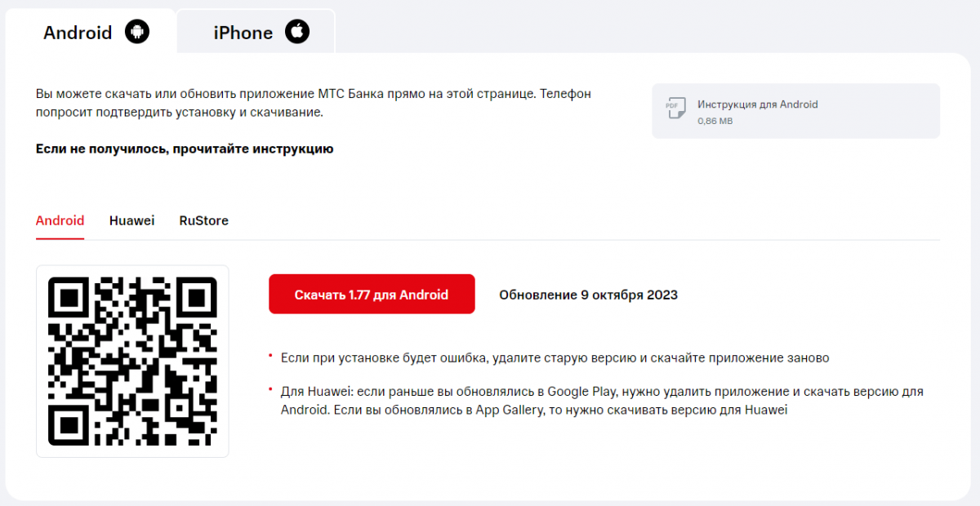Click the 0,86 MB file size label

(x=715, y=121)
